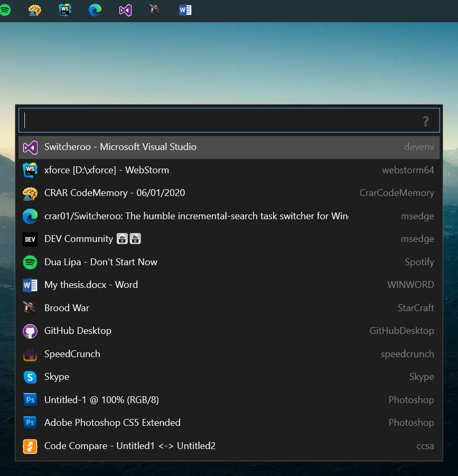The height and width of the screenshot is (476, 458).
Task: Click the Visual Studio icon in list
Action: [x=30, y=147]
